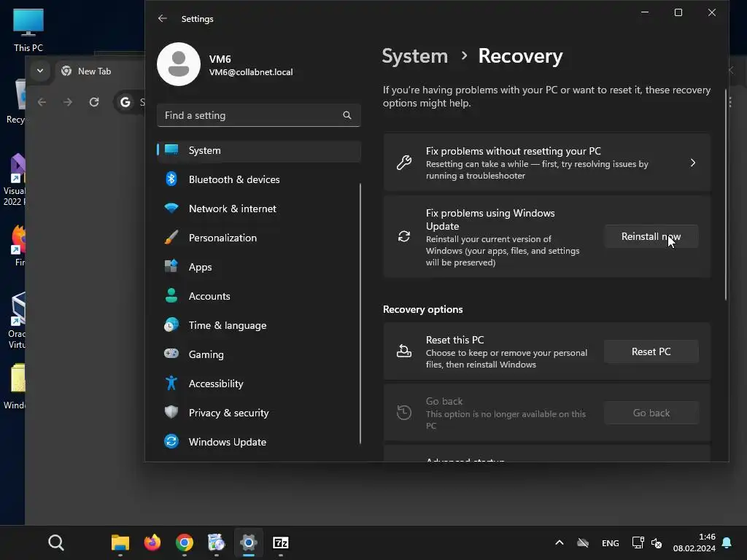Click the Accessibility figure icon
The width and height of the screenshot is (747, 560).
click(171, 383)
